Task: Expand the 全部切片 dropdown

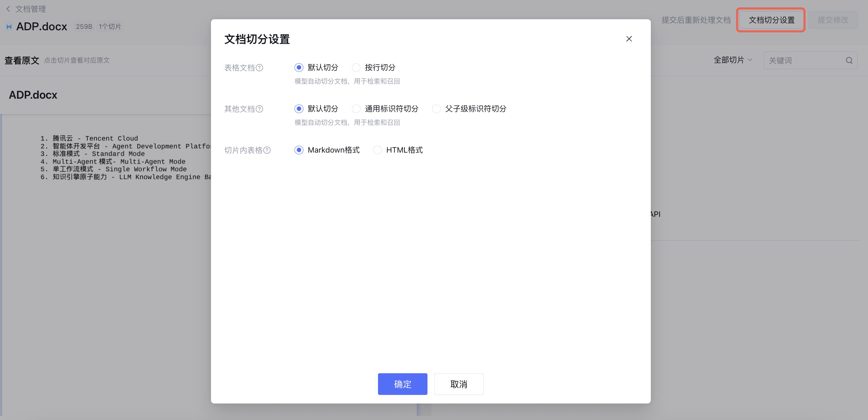Action: point(733,60)
